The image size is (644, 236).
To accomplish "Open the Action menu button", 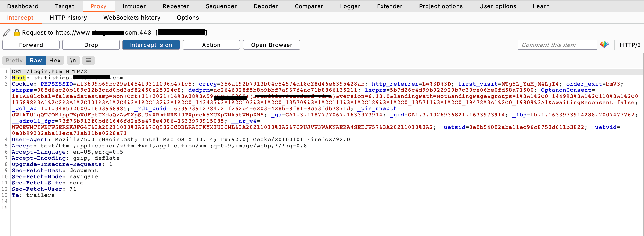I will (x=211, y=45).
